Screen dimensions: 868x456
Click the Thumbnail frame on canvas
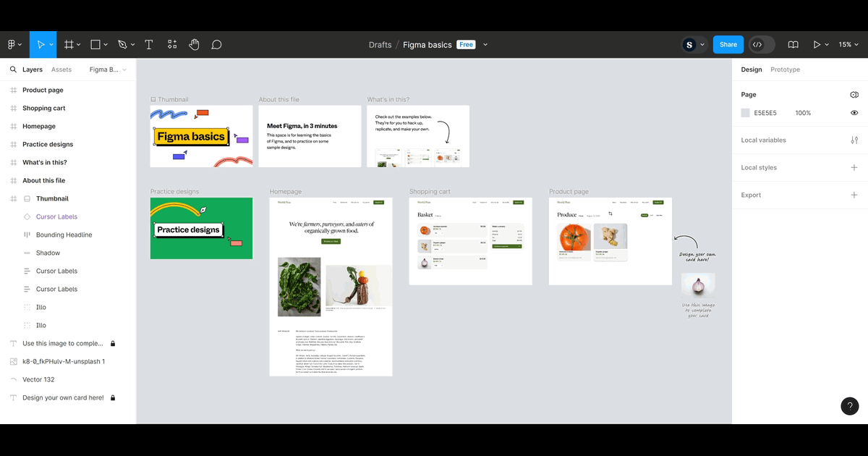[201, 136]
